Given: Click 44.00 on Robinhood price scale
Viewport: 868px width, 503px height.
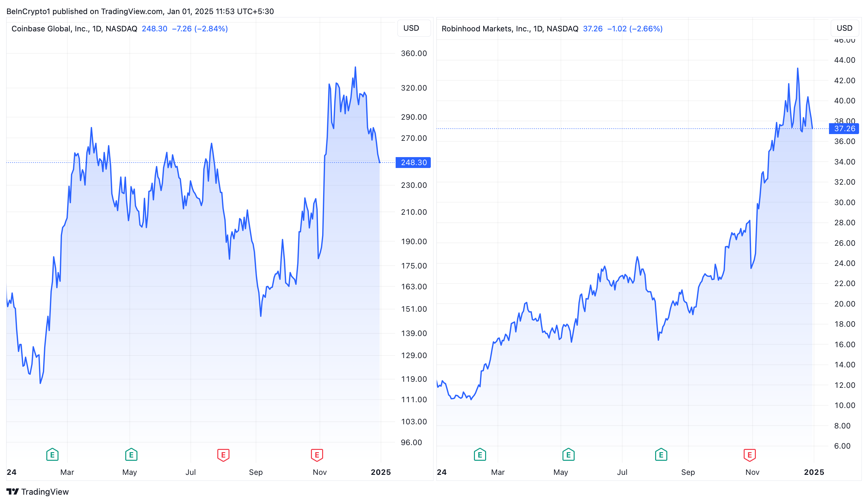Looking at the screenshot, I should pyautogui.click(x=844, y=60).
